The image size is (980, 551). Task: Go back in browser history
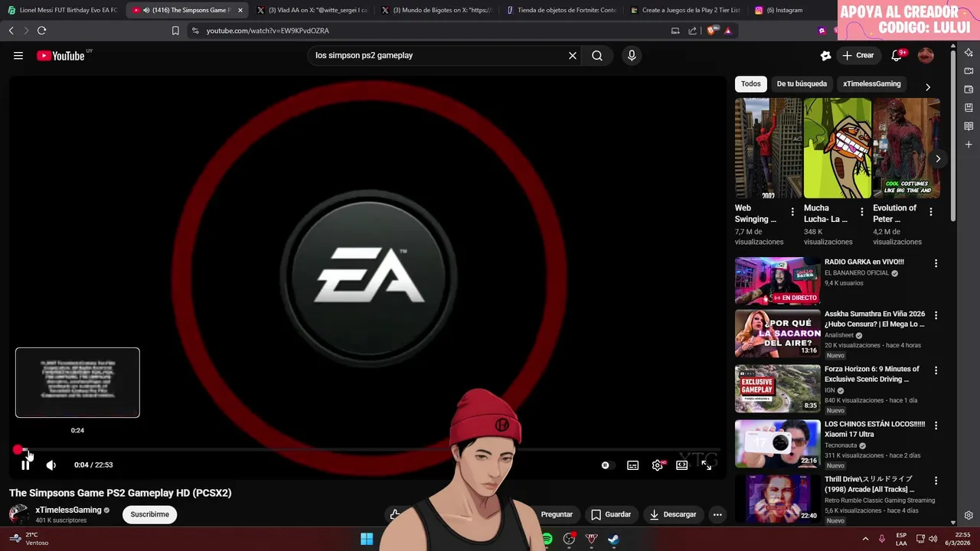(x=11, y=31)
